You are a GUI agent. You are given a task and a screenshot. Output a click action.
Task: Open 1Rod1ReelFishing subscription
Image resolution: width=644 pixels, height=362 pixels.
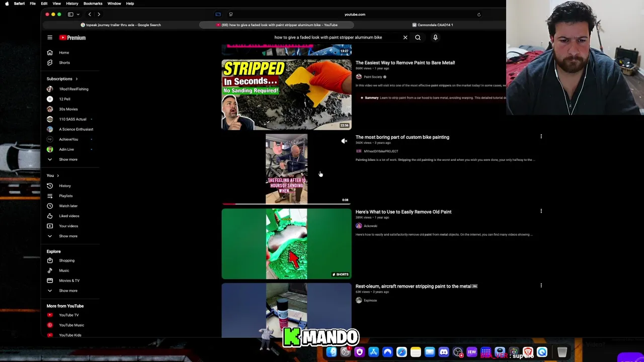tap(70, 89)
